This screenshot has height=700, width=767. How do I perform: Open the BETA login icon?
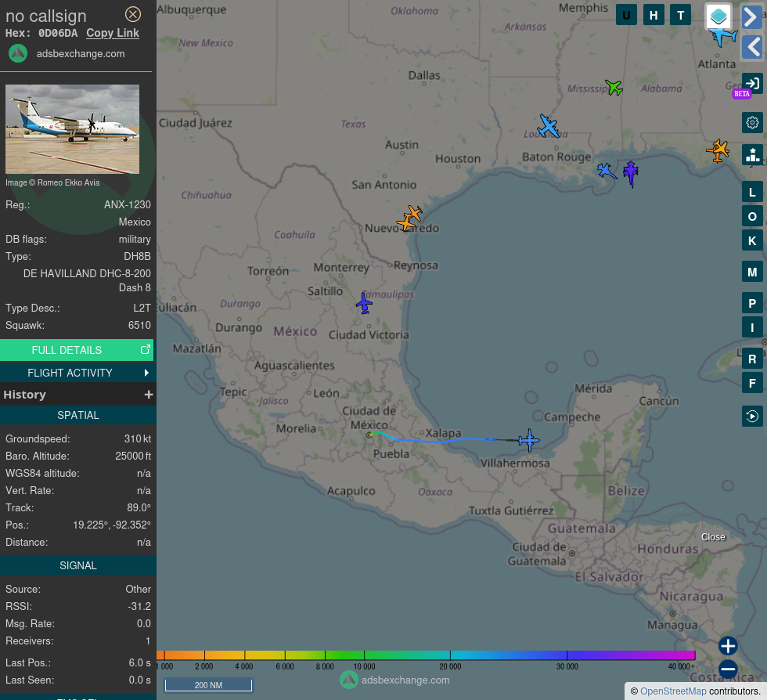(752, 84)
